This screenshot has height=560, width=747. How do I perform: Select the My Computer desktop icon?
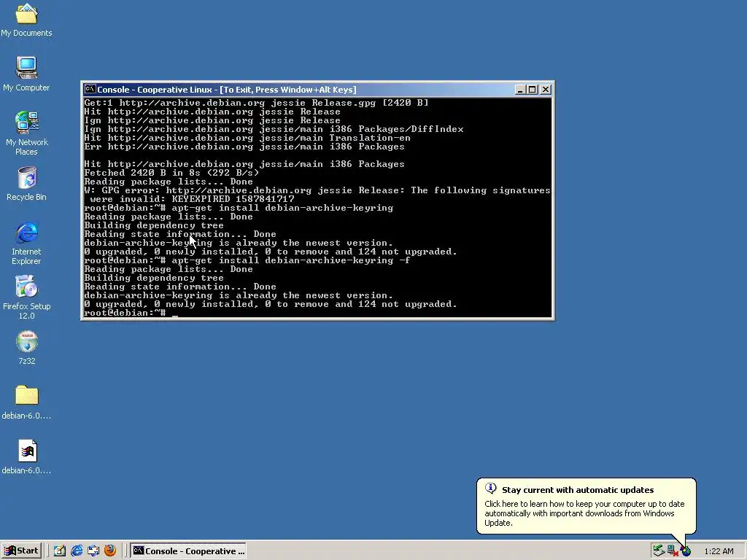point(27,74)
